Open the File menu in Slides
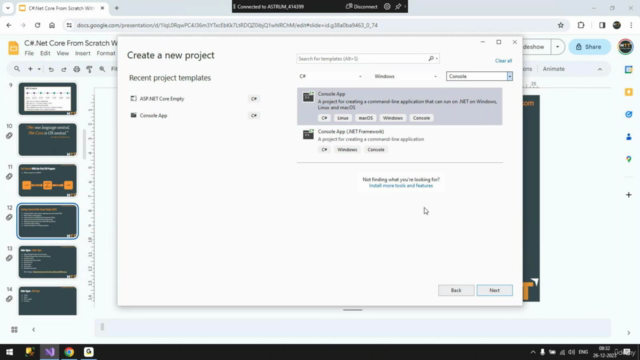640x360 pixels. tap(29, 53)
